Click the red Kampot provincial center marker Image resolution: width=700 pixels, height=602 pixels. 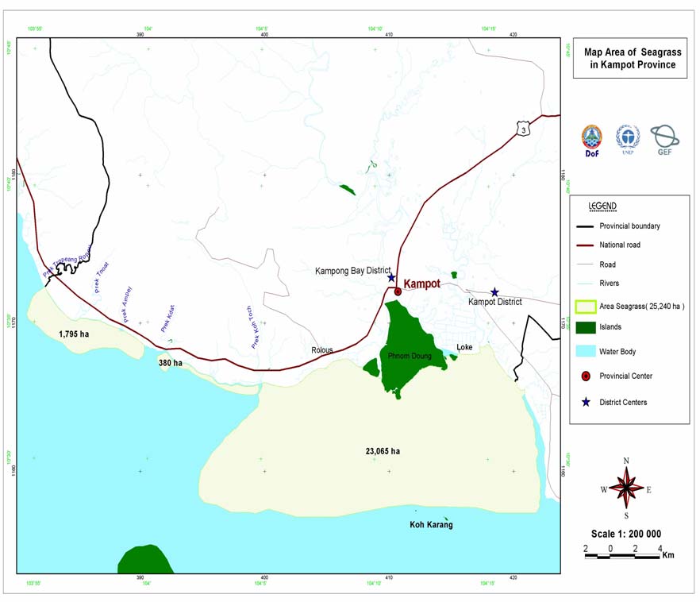coord(398,291)
